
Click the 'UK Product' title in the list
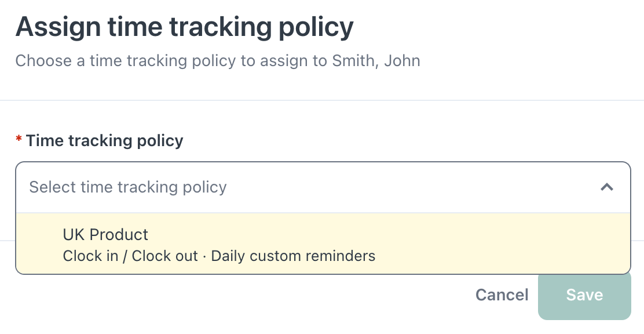tap(105, 234)
